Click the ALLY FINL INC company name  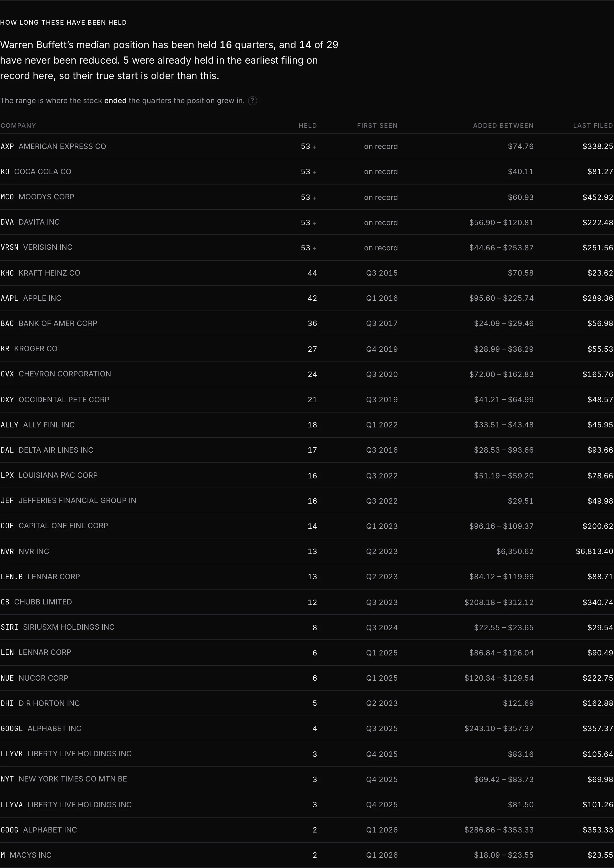49,425
